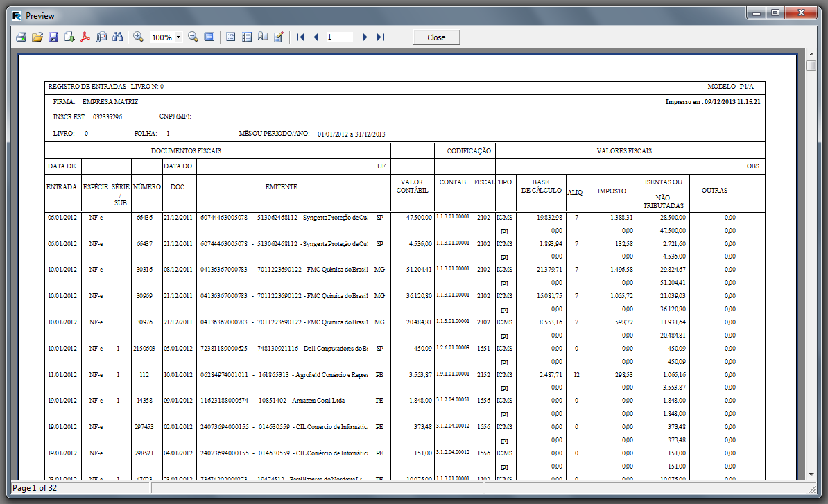Click the accounting code 1.2.6.01.00009

[453, 348]
